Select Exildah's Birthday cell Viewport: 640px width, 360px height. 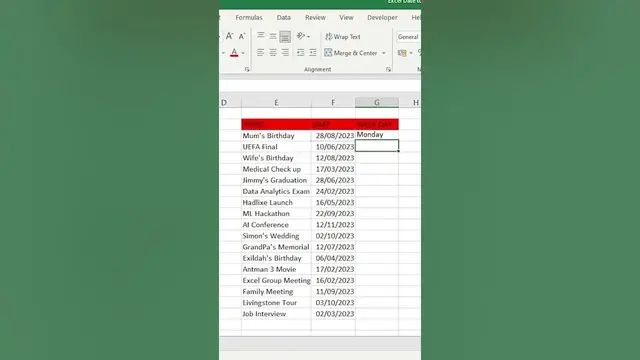tap(276, 258)
